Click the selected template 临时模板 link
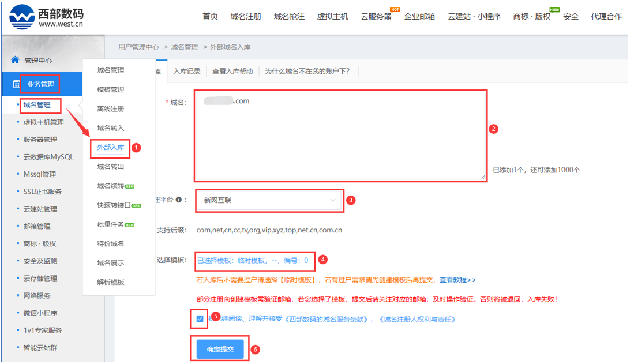 tap(253, 260)
